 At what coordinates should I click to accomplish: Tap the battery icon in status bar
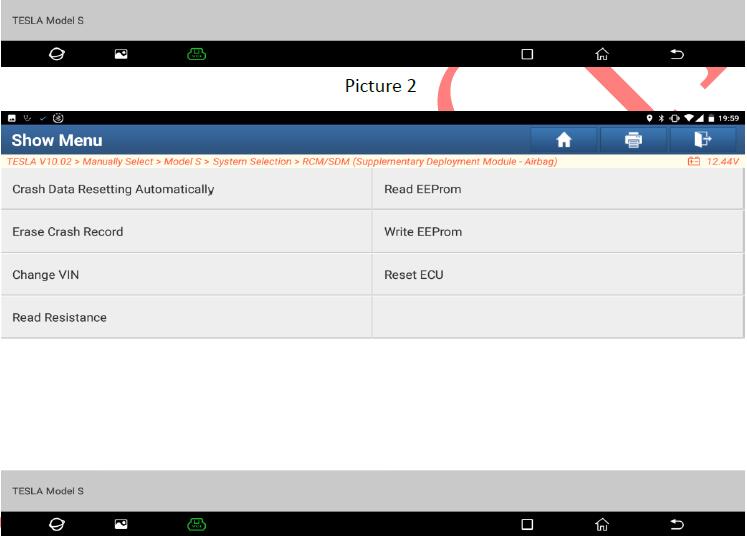click(x=711, y=118)
